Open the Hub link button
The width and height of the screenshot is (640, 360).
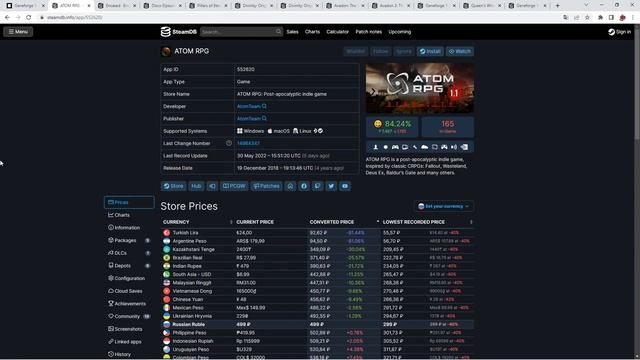[196, 186]
